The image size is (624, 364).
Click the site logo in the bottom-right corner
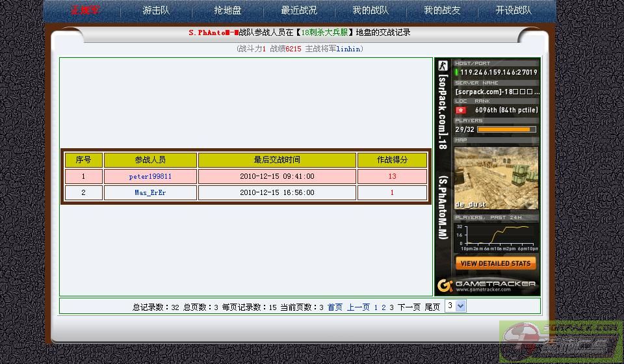coord(560,342)
